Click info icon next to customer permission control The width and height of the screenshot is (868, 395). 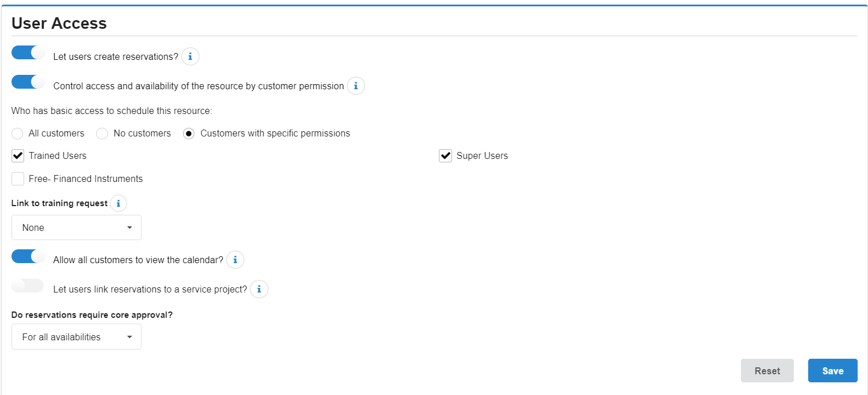[356, 86]
